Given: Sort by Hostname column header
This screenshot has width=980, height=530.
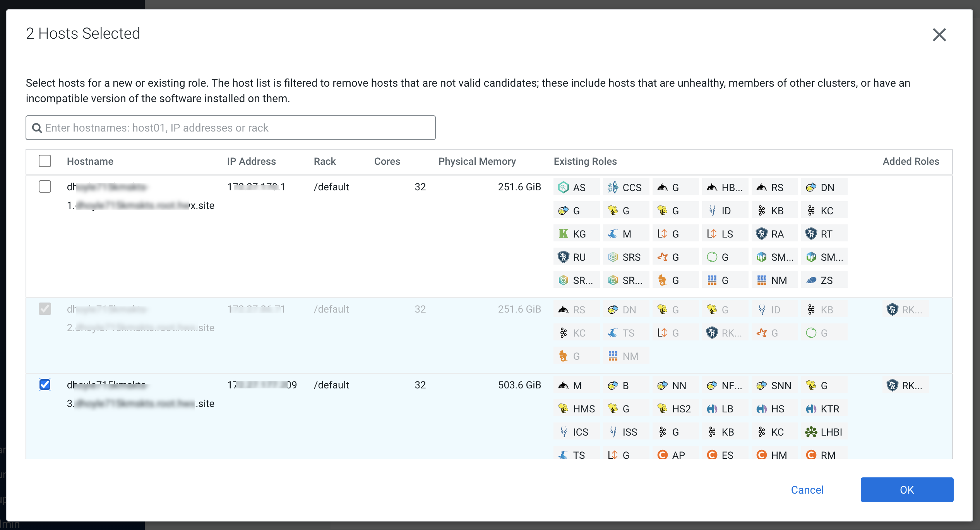Looking at the screenshot, I should (90, 161).
